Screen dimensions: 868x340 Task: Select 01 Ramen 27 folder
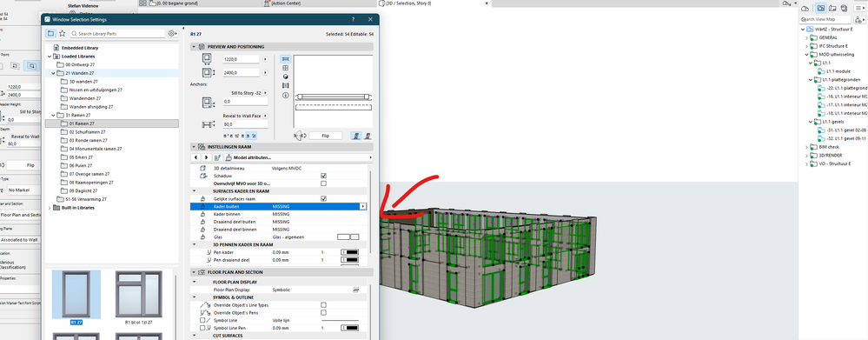(82, 123)
